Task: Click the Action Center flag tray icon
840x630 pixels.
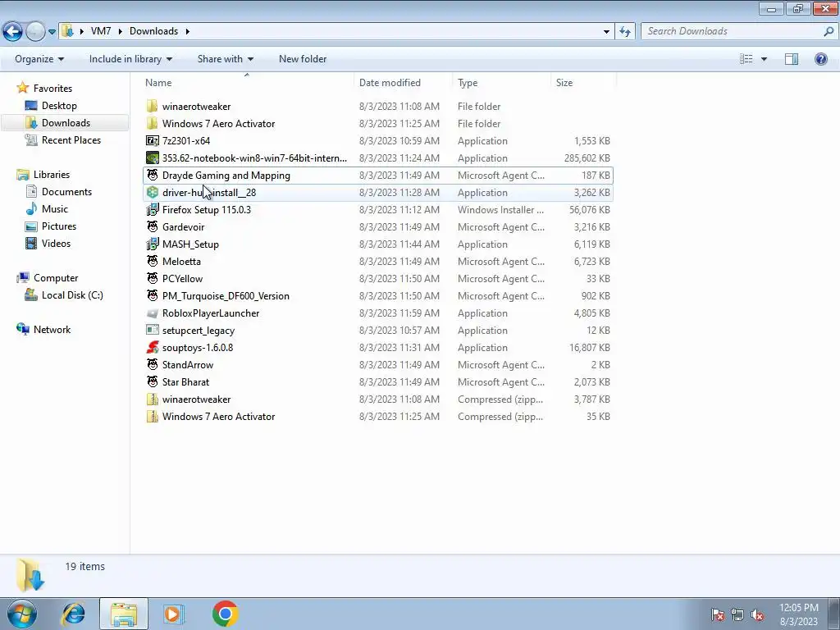Action: coord(718,615)
